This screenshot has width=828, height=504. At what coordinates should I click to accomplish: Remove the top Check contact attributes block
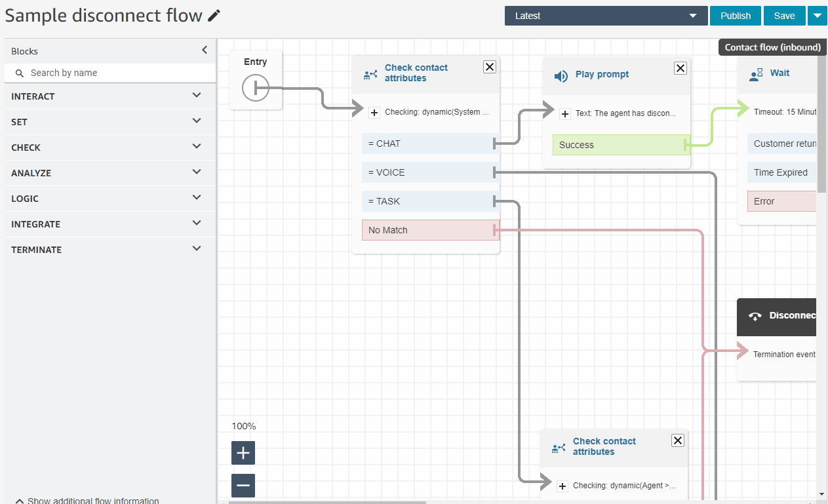coord(490,66)
